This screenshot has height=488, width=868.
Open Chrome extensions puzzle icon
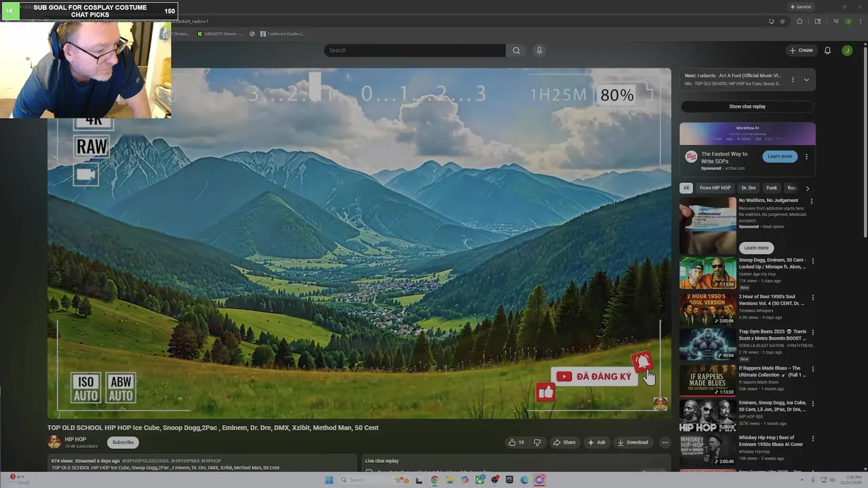(x=800, y=21)
